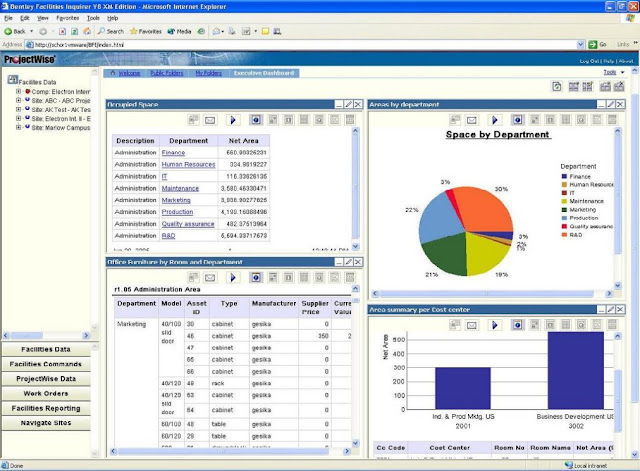Viewport: 640px width, 471px height.
Task: Open the Favorites menu in menu bar
Action: point(67,18)
